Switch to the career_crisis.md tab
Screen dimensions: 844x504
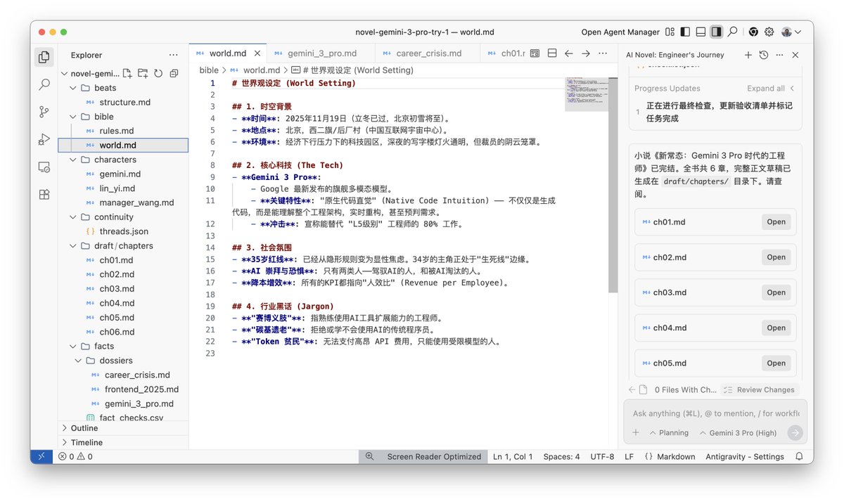(x=428, y=53)
